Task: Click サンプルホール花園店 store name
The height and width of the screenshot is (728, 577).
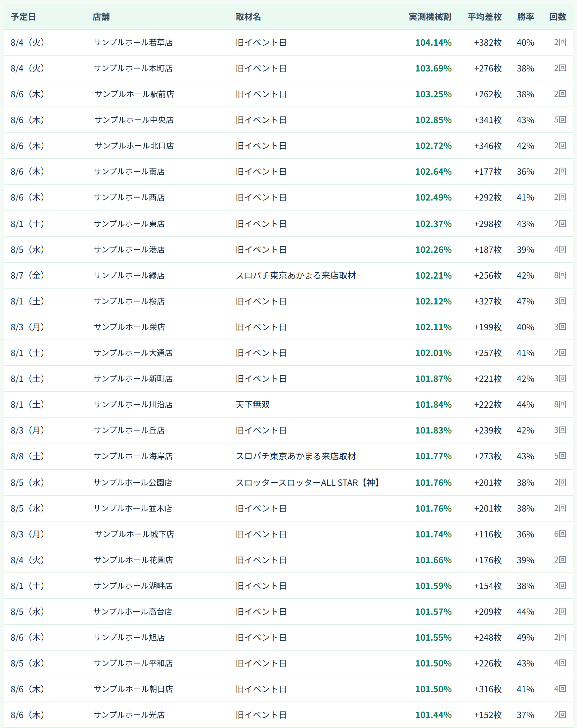Action: pos(133,560)
